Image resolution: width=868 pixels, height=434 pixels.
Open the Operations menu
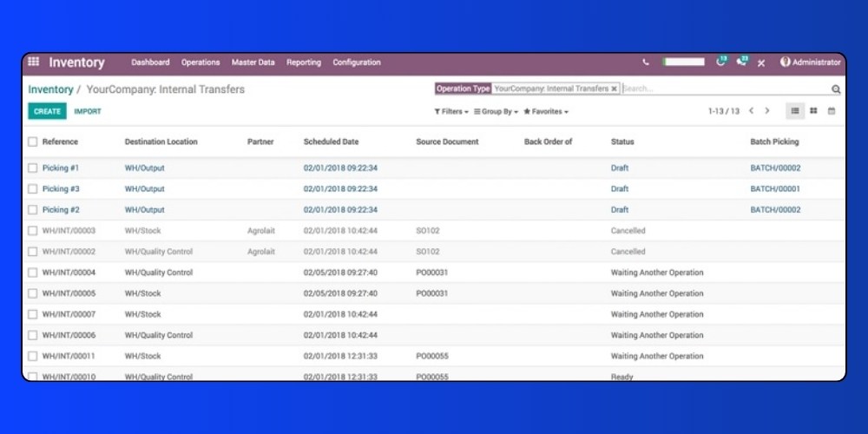[201, 62]
